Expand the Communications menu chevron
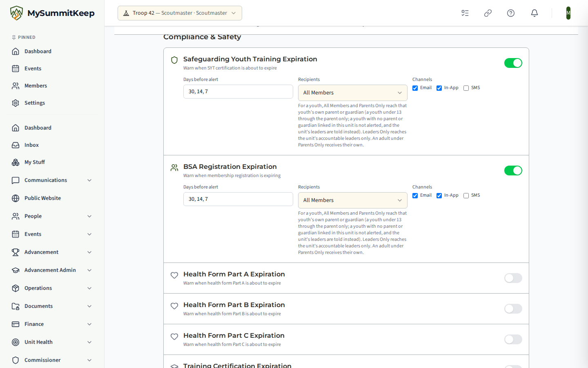This screenshot has height=368, width=588. (x=89, y=180)
